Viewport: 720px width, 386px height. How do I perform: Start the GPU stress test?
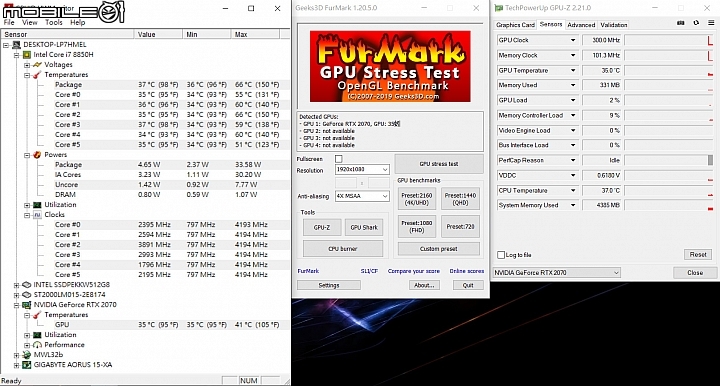click(439, 164)
